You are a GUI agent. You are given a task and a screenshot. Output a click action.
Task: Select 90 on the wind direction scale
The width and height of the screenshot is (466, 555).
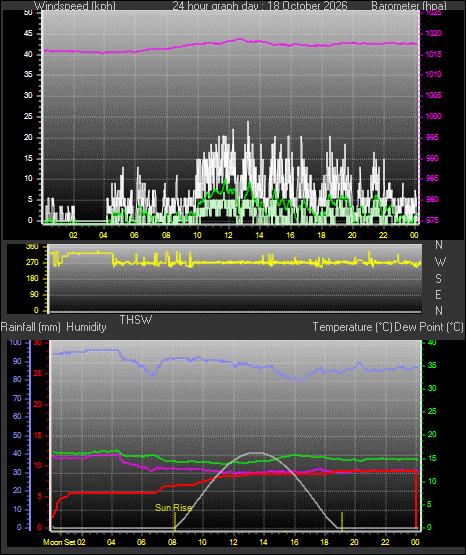34,294
